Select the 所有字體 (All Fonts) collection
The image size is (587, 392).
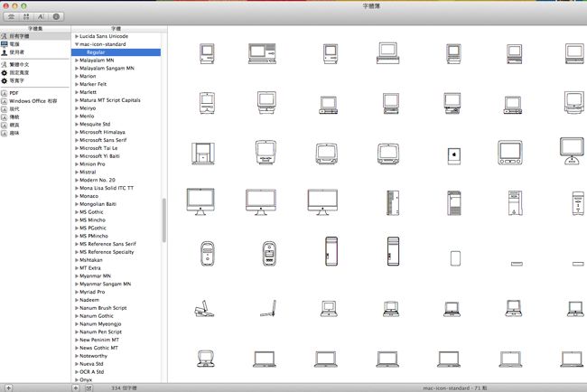pyautogui.click(x=18, y=35)
